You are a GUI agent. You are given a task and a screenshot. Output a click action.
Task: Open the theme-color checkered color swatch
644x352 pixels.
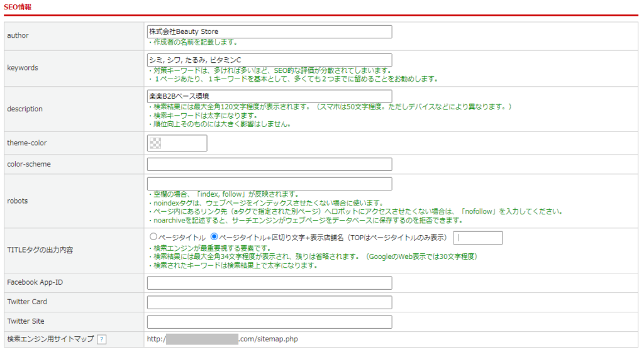(x=155, y=143)
